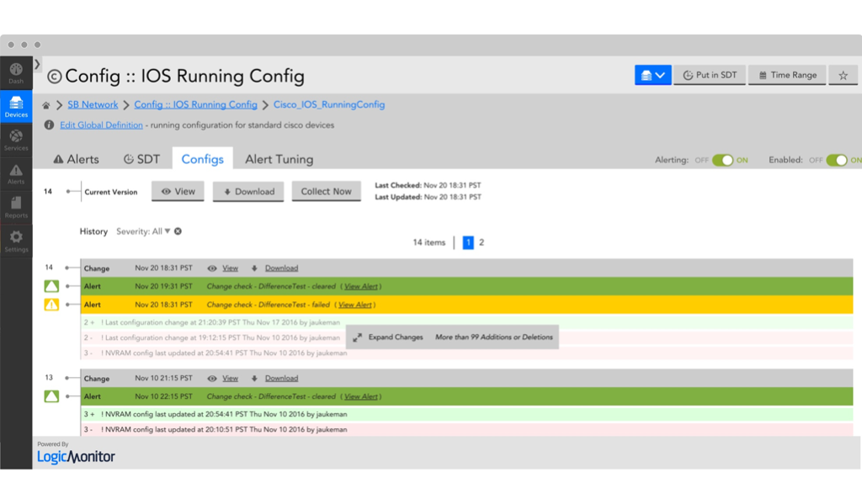Open View link for Nov 20 18:31 change
The width and height of the screenshot is (862, 504).
coord(231,268)
